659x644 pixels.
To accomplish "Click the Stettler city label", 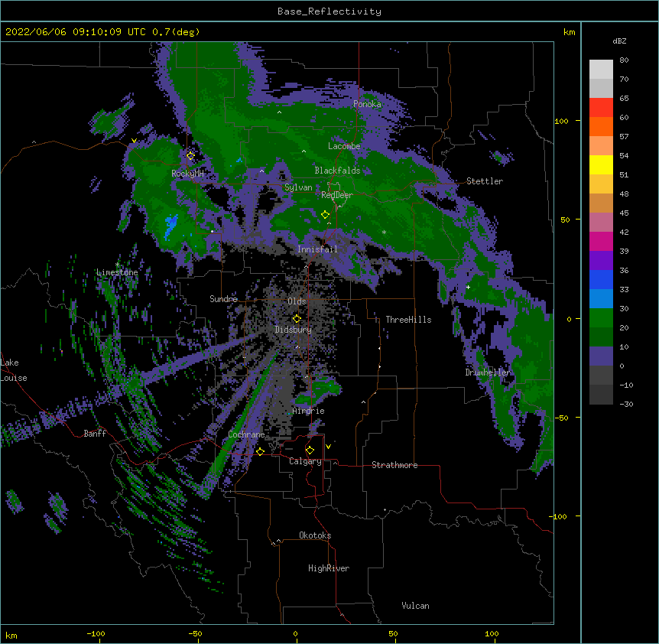I will 484,181.
